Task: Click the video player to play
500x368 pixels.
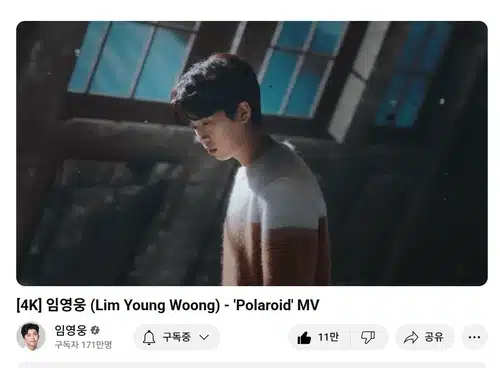Action: tap(252, 153)
